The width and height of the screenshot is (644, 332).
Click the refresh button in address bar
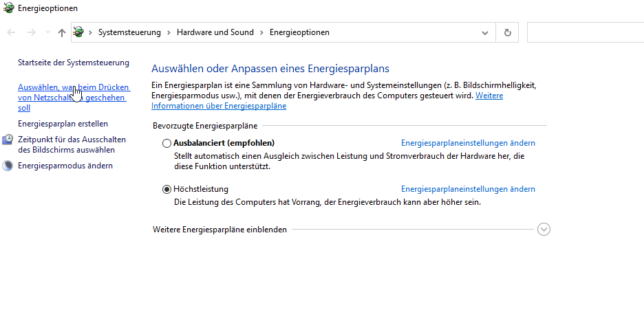click(507, 32)
